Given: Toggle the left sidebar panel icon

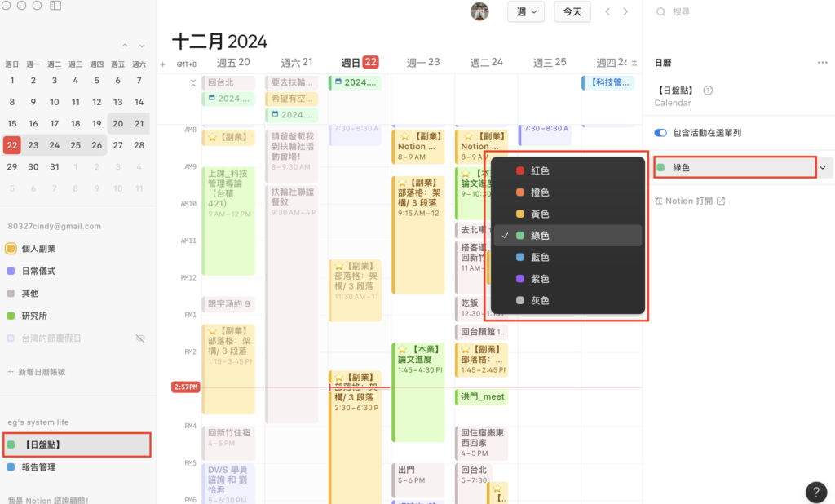Looking at the screenshot, I should (x=55, y=6).
